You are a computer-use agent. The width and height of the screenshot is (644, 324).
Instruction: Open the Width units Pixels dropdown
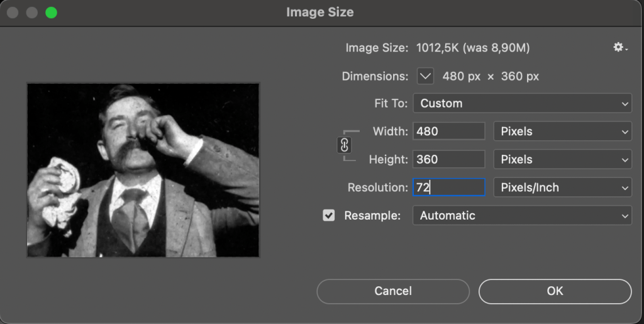tap(562, 131)
